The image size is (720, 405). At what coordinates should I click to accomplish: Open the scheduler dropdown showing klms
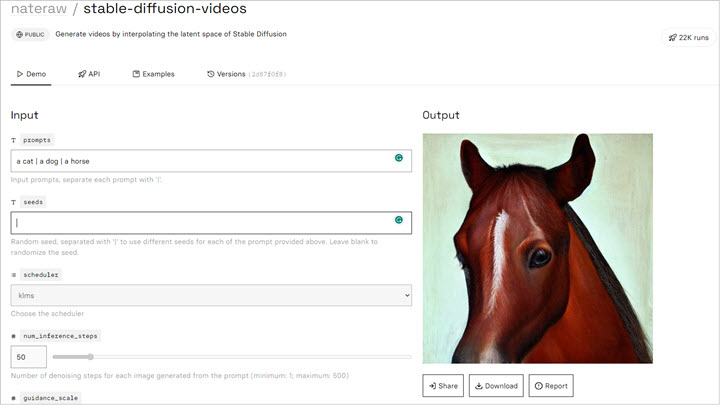(211, 295)
